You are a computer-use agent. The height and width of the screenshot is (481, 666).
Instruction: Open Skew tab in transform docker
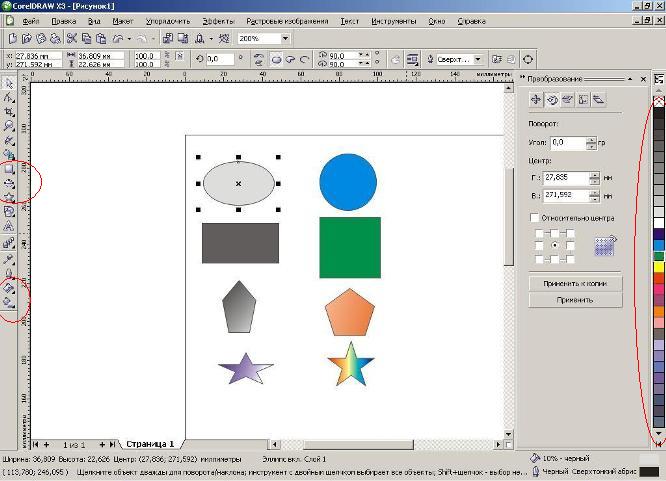click(598, 99)
